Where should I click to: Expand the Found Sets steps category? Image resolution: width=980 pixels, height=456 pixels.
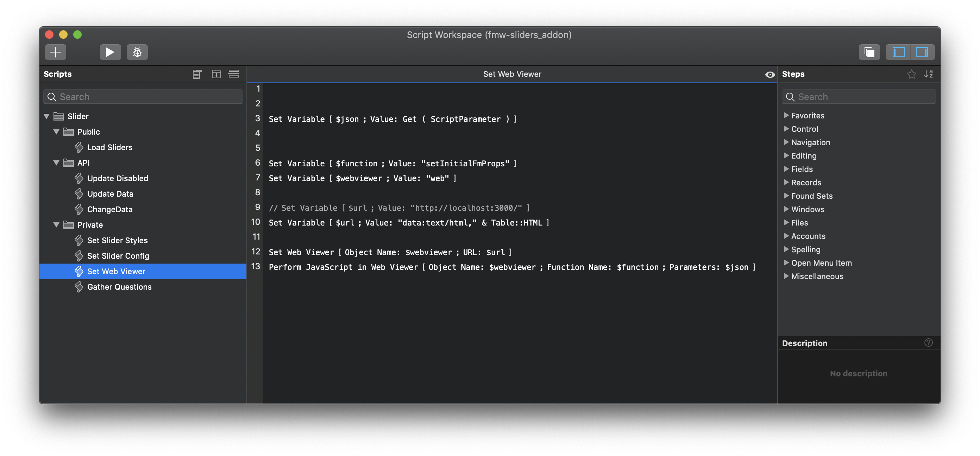786,196
